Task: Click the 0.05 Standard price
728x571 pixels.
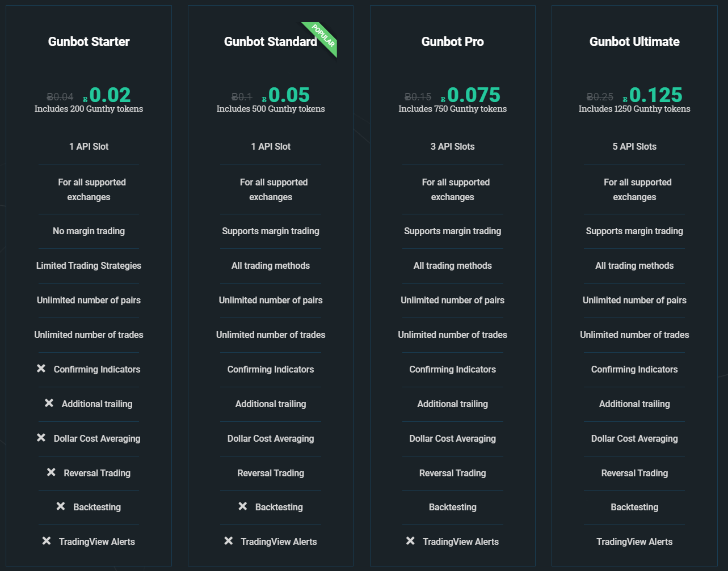Action: (x=289, y=95)
